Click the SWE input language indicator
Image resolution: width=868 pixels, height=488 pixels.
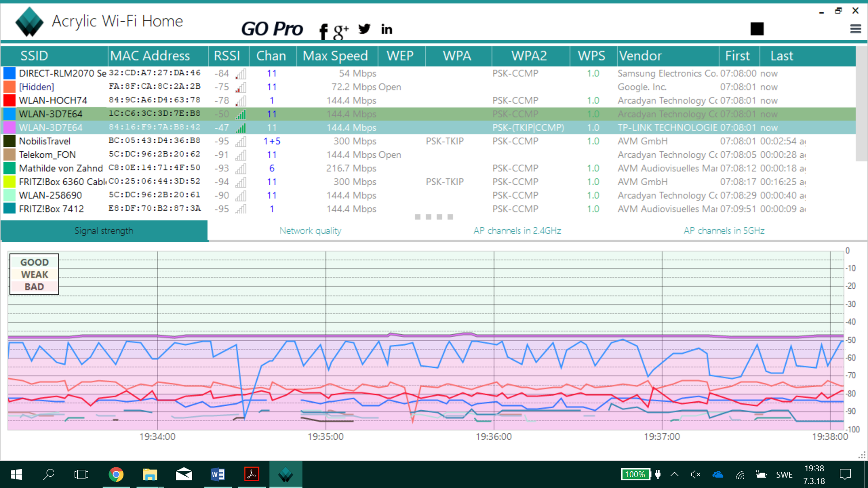pyautogui.click(x=784, y=475)
